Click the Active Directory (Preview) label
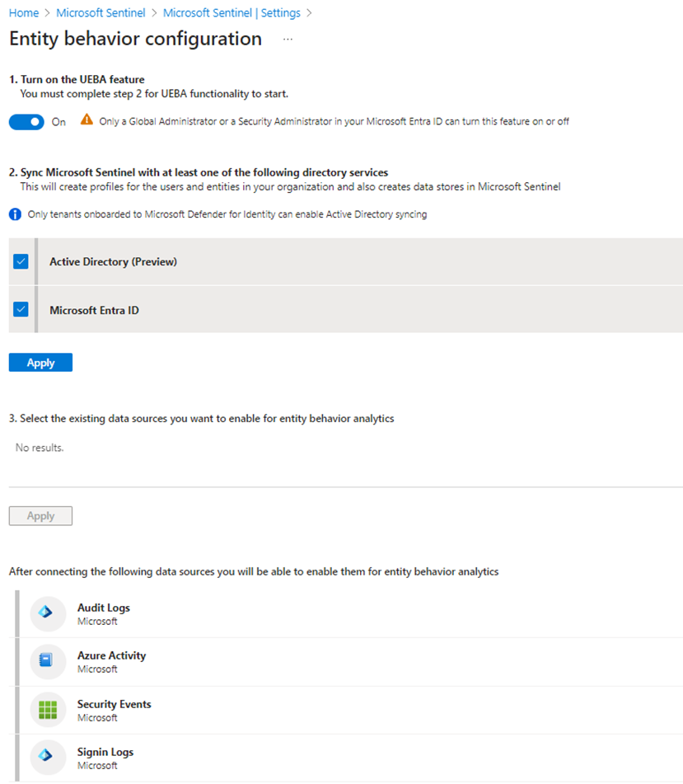 click(x=113, y=261)
